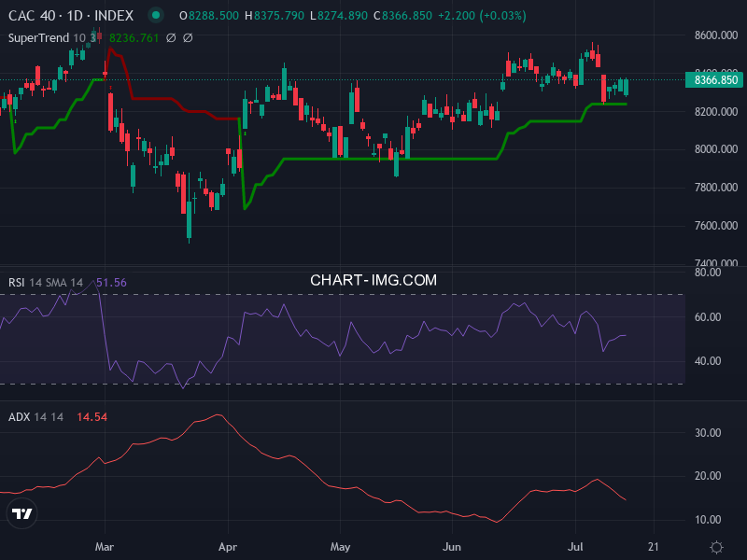This screenshot has height=560, width=747.
Task: Click the green market status dot
Action: 155,15
